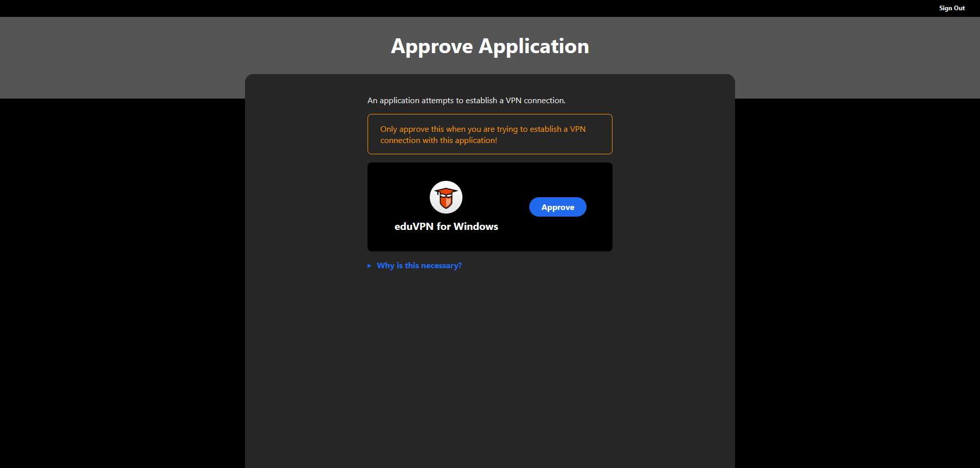
Task: Click the "eduVPN for Windows" application name
Action: [x=446, y=226]
